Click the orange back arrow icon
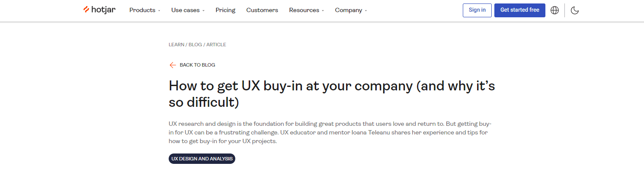644x179 pixels. pos(173,65)
